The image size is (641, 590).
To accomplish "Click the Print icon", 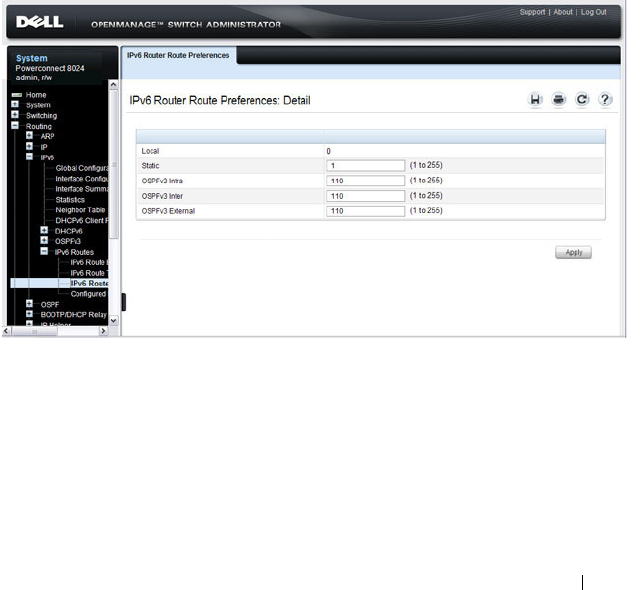I will click(558, 99).
